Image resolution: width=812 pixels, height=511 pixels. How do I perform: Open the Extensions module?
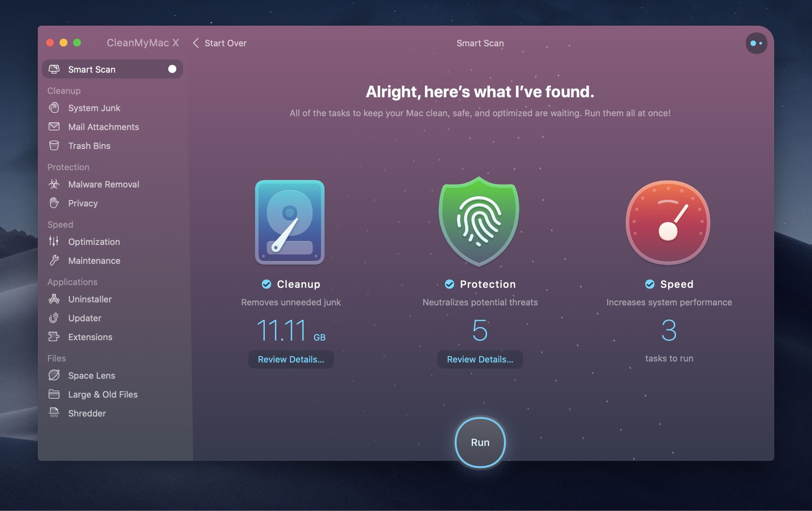click(112, 337)
